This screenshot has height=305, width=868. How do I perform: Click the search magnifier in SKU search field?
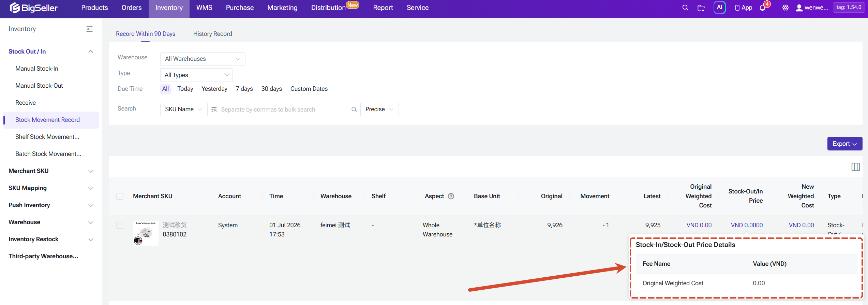tap(354, 110)
